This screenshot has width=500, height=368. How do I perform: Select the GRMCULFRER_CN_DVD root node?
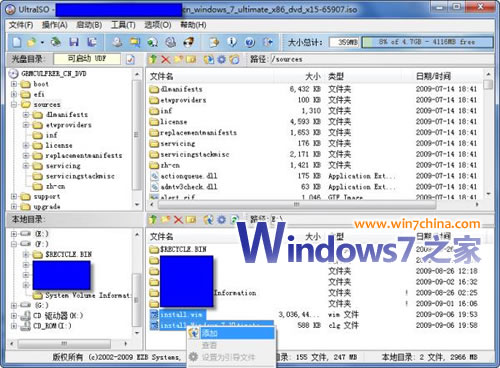point(54,74)
